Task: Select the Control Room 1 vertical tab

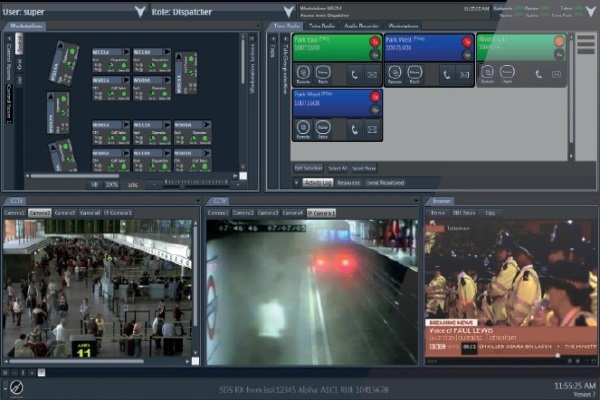Action: click(9, 103)
